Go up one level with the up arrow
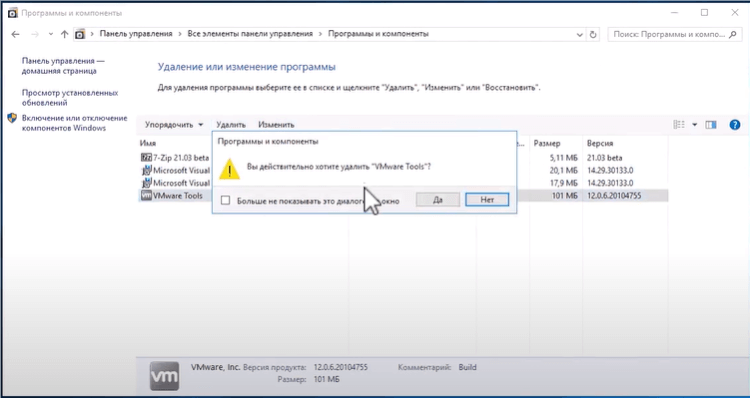 pyautogui.click(x=65, y=34)
